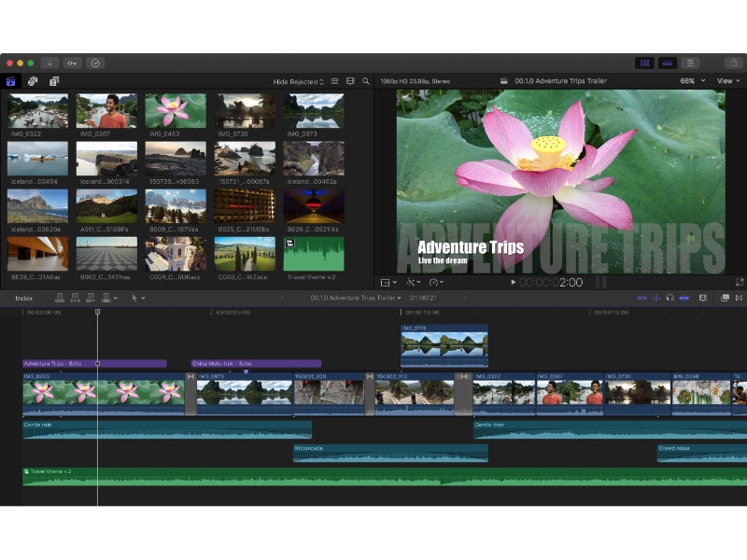Select the China Moto-trek - Echo title clip
The height and width of the screenshot is (560, 747).
click(x=256, y=363)
